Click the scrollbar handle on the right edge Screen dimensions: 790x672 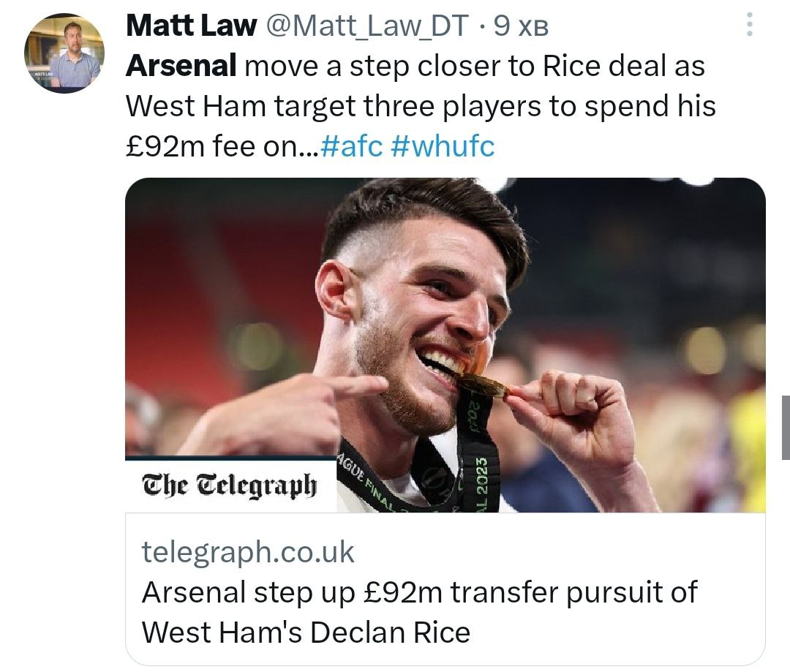(x=785, y=427)
